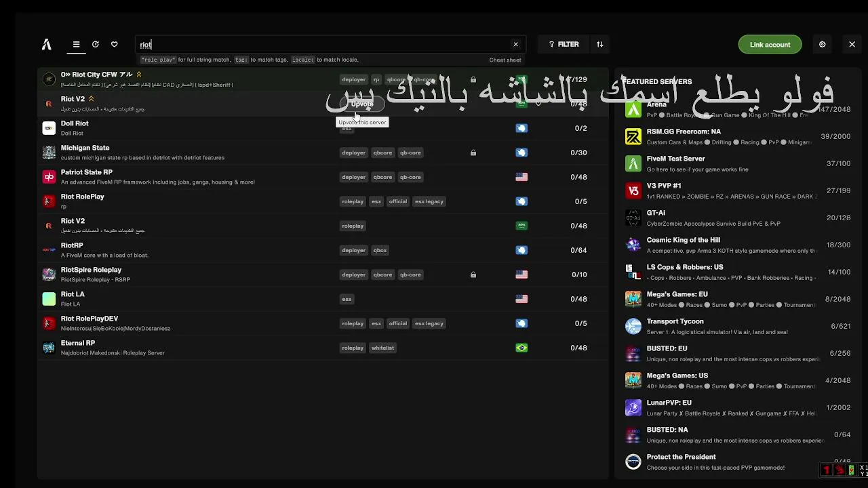Screen dimensions: 868x488
Task: Select the Riot RolePlay server row
Action: 323,201
